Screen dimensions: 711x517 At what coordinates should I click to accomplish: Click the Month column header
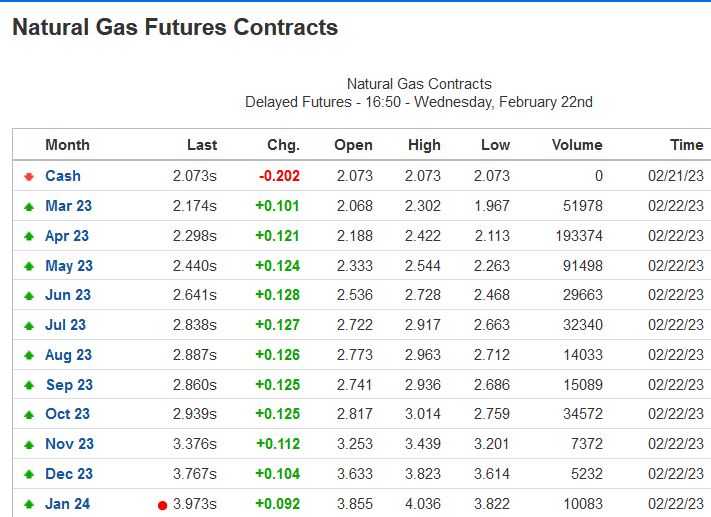click(x=67, y=145)
